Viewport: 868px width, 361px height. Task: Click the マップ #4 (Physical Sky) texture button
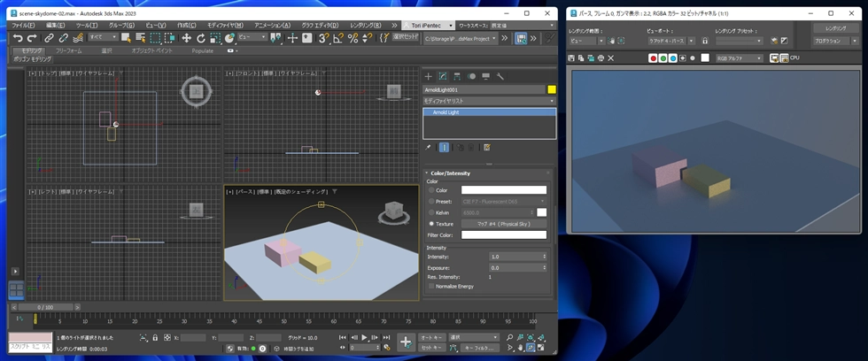[504, 224]
